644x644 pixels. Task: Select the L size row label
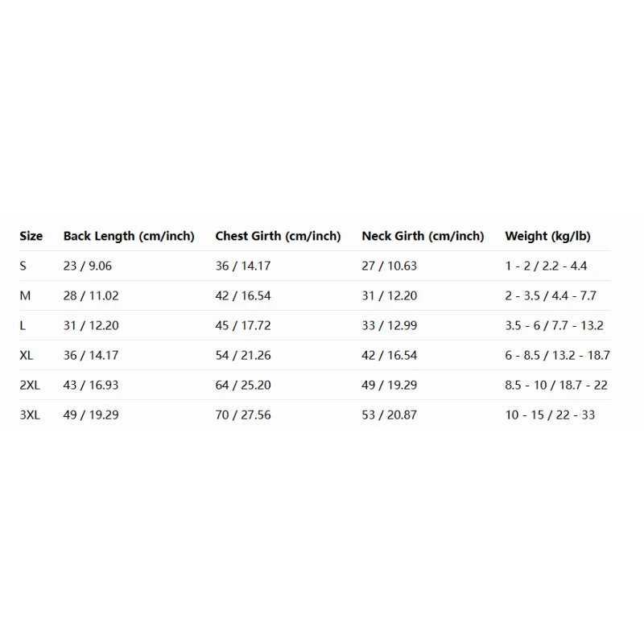pyautogui.click(x=23, y=325)
